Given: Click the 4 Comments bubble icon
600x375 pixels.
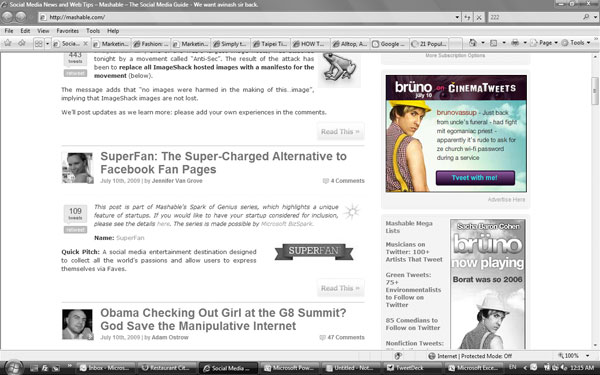Looking at the screenshot, I should (325, 181).
